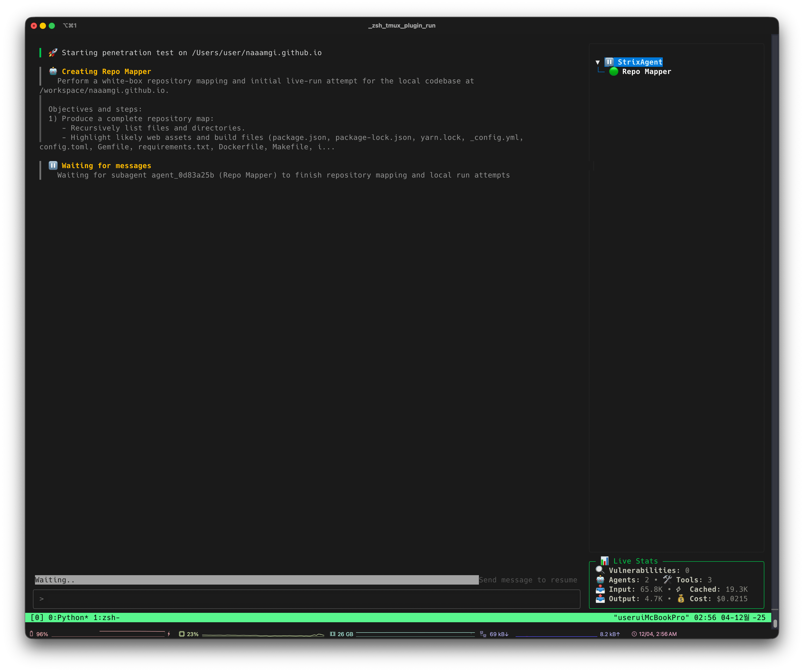Click the pause icon beside Waiting for messages

click(x=53, y=165)
